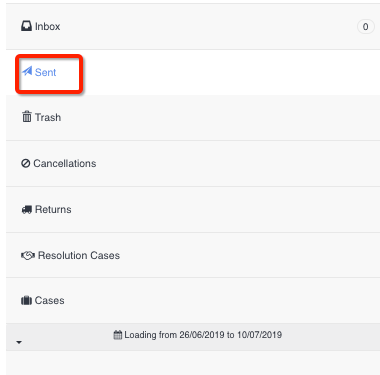
Task: Click the Cases briefcase icon
Action: (x=26, y=300)
